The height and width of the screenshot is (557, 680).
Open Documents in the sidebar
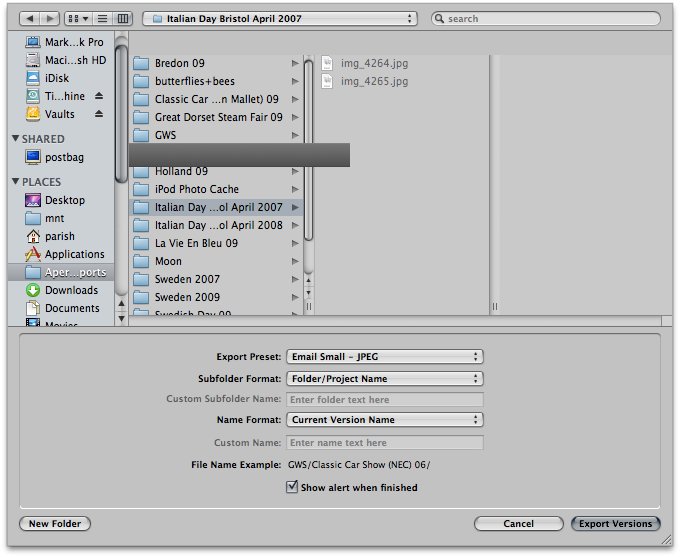(63, 308)
